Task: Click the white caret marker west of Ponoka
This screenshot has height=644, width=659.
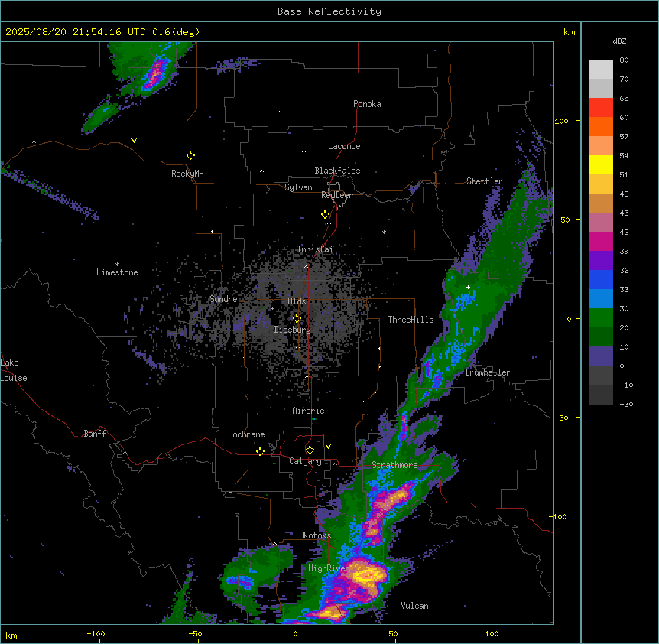Action: pyautogui.click(x=280, y=112)
